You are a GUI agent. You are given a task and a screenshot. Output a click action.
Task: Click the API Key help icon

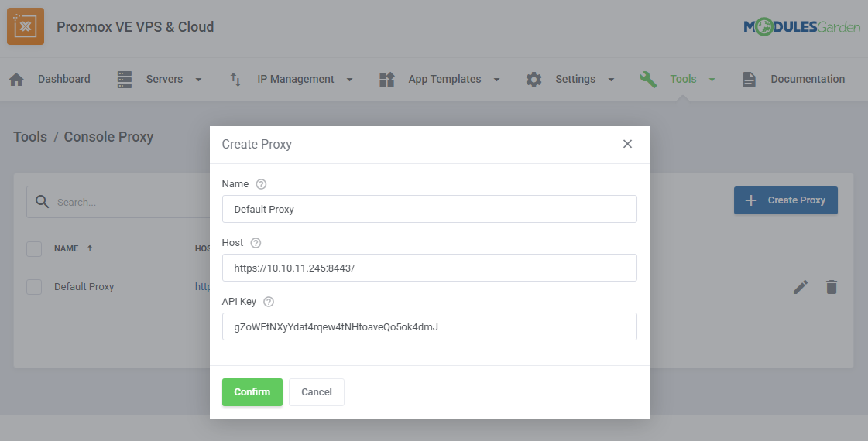[269, 302]
